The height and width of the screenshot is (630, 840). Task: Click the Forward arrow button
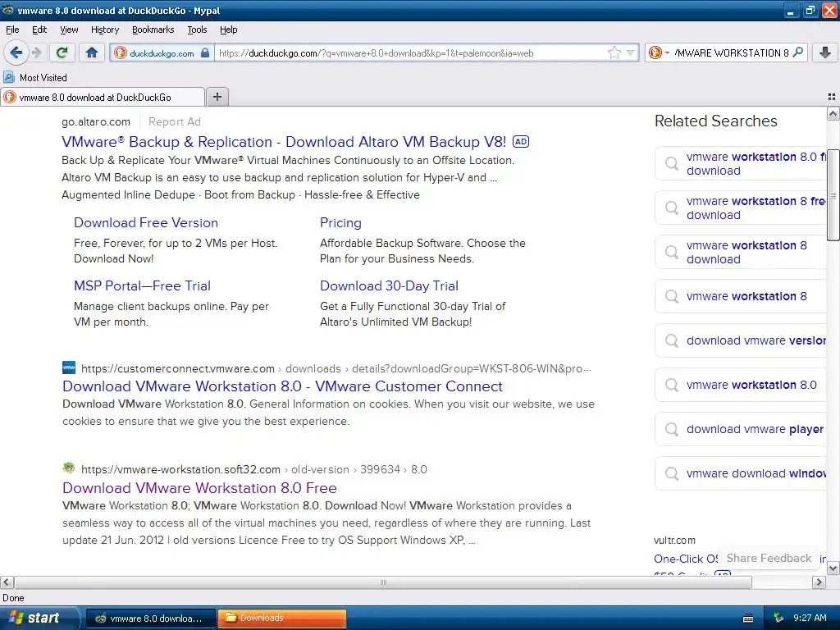click(x=36, y=52)
